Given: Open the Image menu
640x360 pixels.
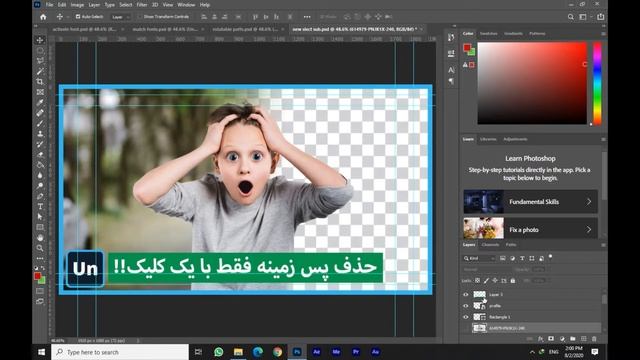Looking at the screenshot, I should tap(77, 5).
